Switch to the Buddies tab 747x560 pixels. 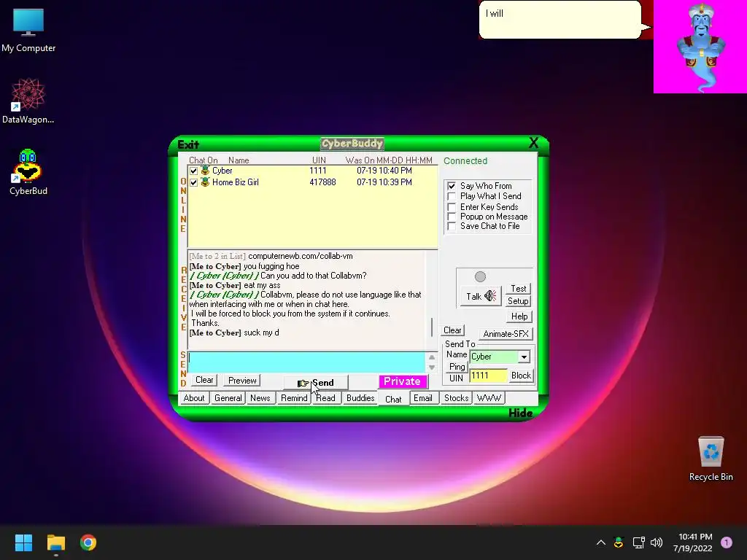(x=360, y=398)
